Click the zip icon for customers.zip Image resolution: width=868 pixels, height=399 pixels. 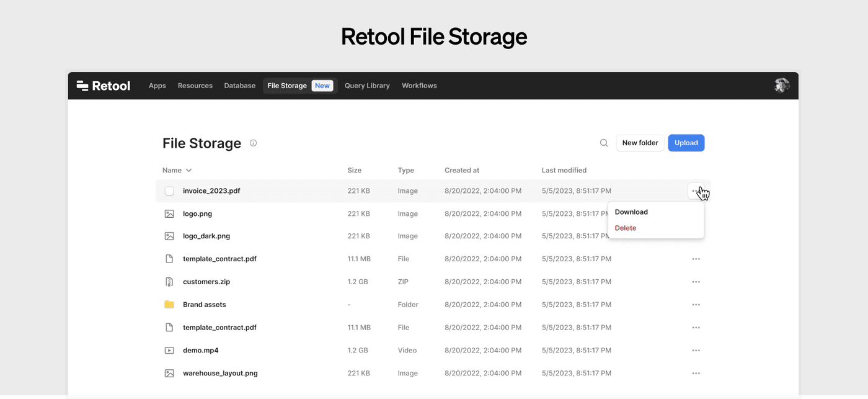pyautogui.click(x=169, y=282)
